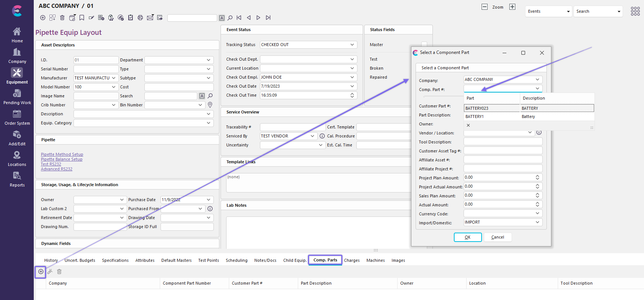Image resolution: width=644 pixels, height=300 pixels.
Task: Open the Equipment section in sidebar
Action: point(17,76)
